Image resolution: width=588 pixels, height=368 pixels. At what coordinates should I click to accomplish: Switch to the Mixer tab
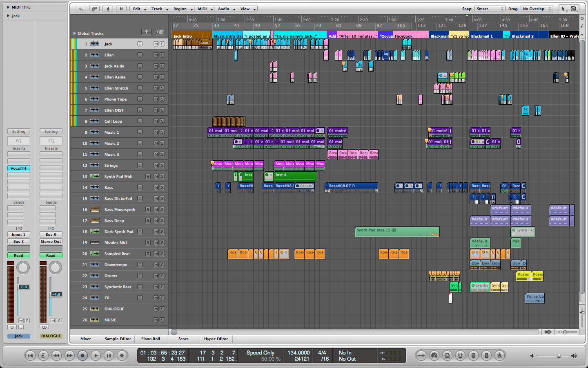point(86,339)
